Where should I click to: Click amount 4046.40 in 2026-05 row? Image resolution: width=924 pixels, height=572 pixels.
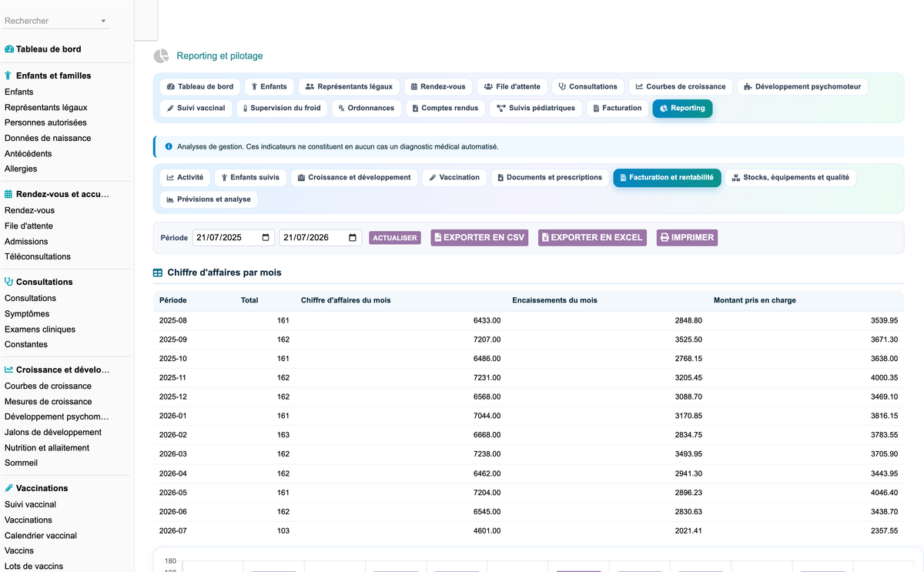[x=884, y=493]
